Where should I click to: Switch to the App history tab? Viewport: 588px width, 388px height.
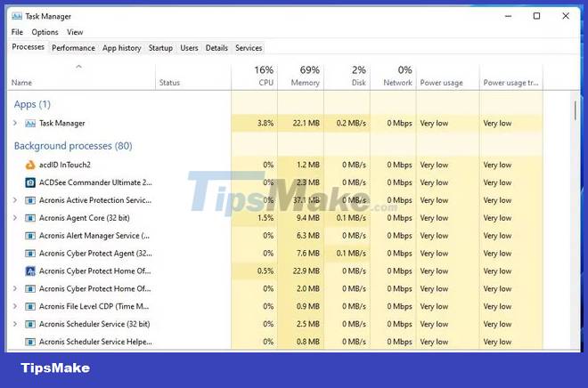(121, 48)
